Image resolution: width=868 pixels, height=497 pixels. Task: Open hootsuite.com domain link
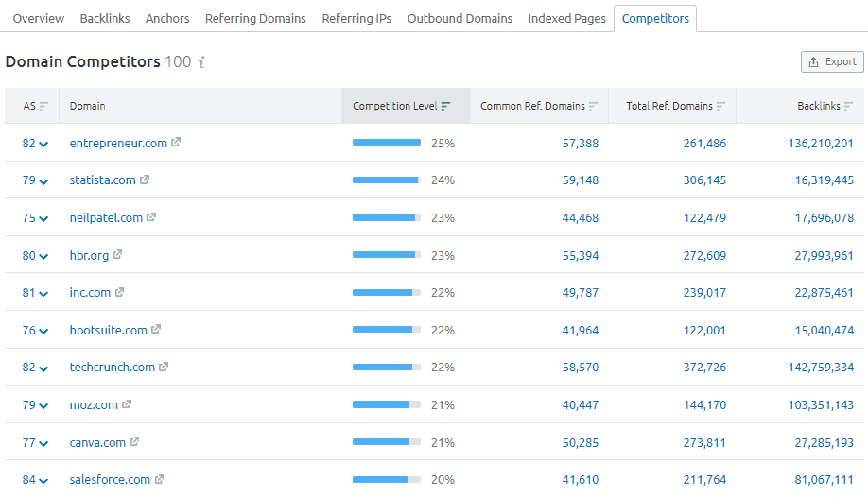109,331
